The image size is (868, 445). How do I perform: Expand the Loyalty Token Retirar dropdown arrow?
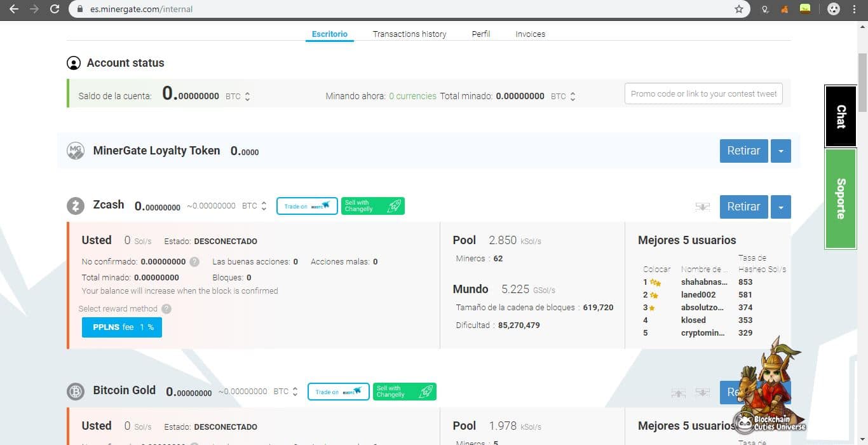(781, 151)
